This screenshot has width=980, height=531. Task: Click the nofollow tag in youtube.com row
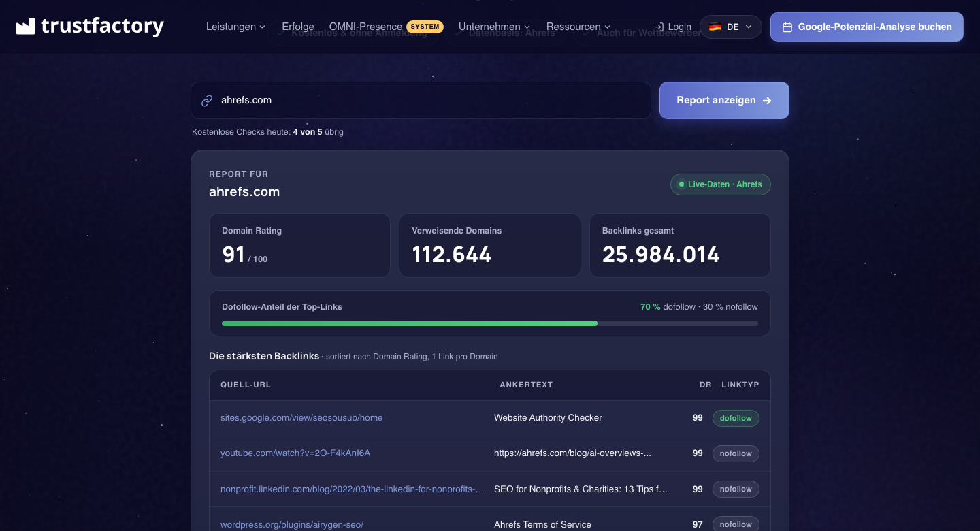(736, 453)
